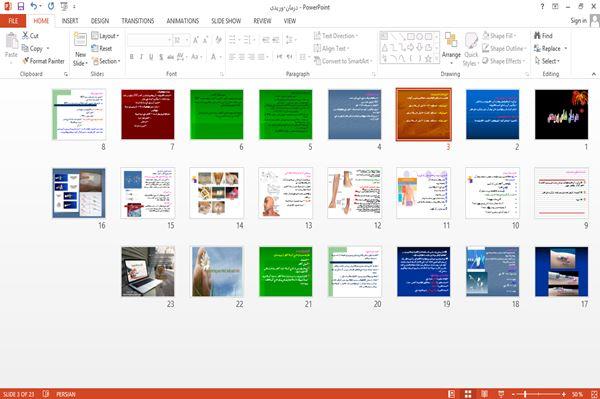The image size is (600, 399).
Task: Click the Find tool
Action: [543, 36]
